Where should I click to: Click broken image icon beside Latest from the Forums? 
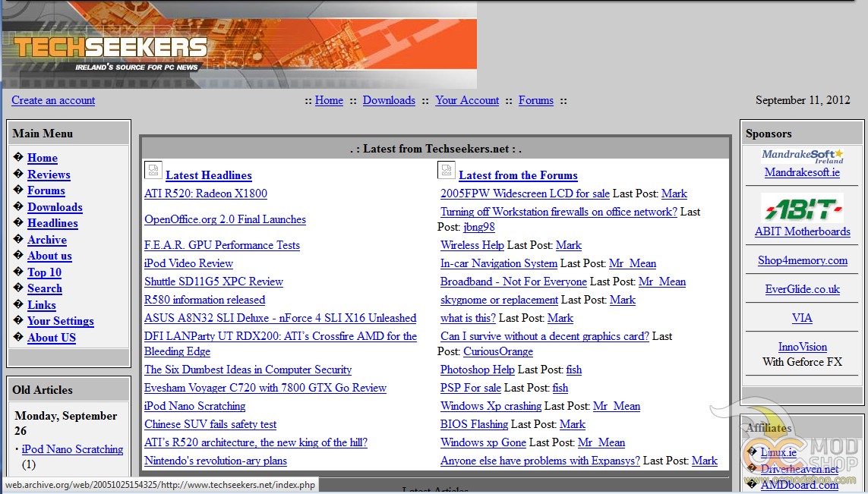point(447,170)
